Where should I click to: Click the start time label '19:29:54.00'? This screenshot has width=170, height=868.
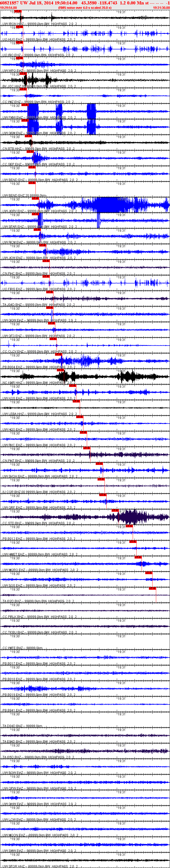8,8
